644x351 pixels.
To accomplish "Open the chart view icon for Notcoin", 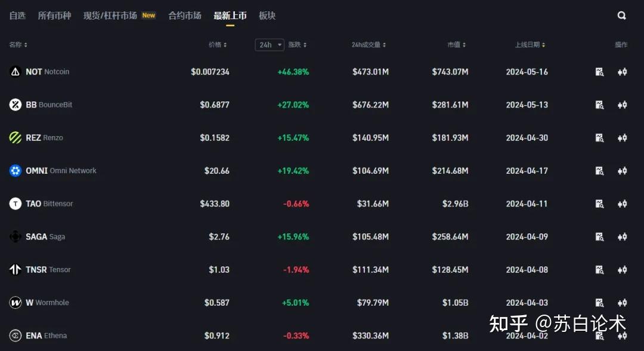I will tap(599, 72).
